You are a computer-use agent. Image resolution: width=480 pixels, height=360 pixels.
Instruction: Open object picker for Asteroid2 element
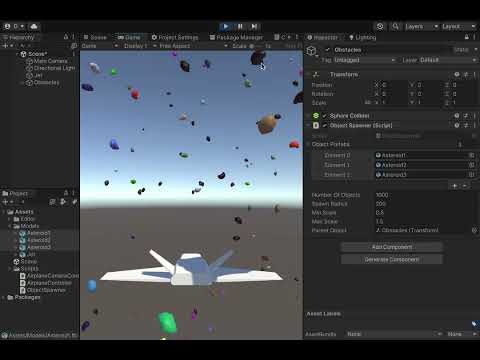tap(471, 165)
